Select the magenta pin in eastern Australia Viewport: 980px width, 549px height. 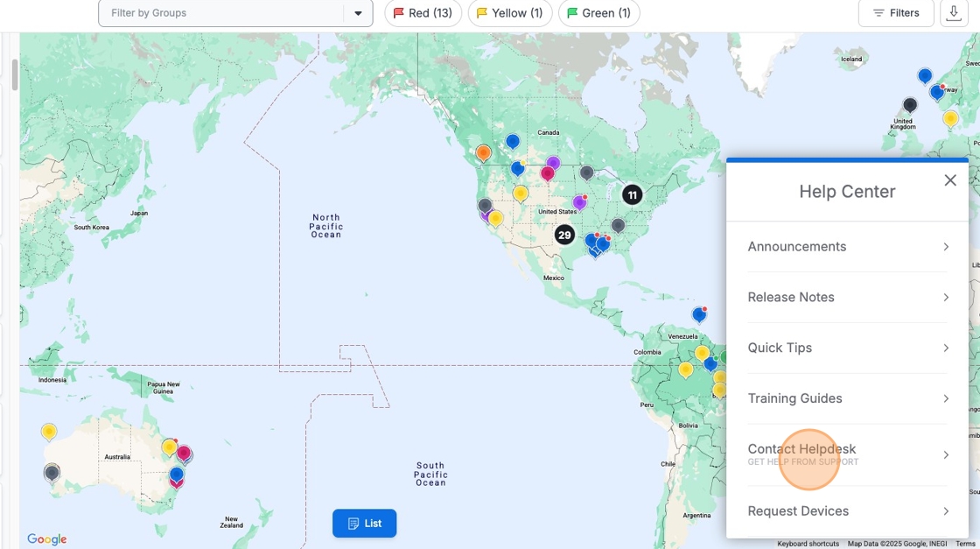click(183, 454)
